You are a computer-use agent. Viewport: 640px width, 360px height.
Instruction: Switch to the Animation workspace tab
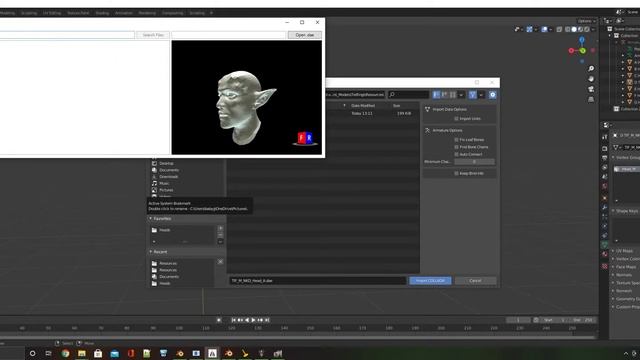tap(124, 13)
